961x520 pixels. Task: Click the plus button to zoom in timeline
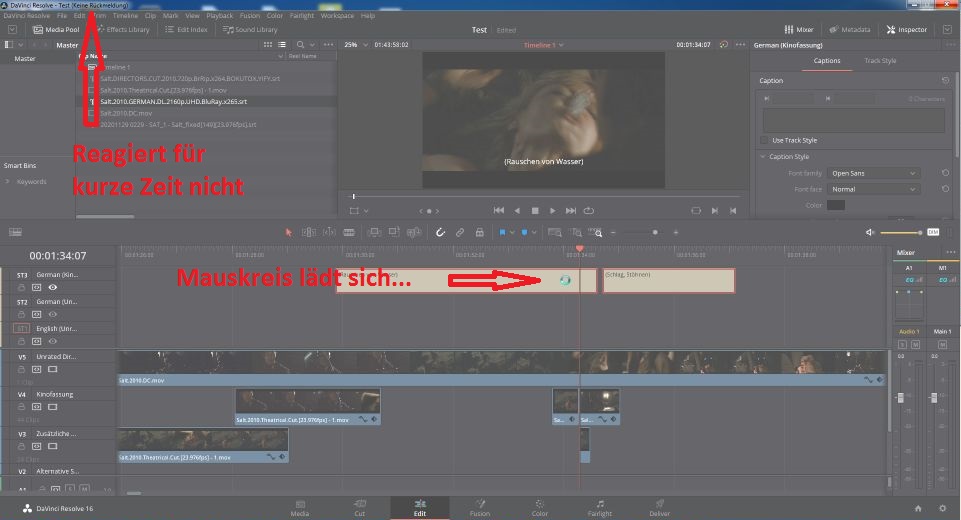(676, 232)
